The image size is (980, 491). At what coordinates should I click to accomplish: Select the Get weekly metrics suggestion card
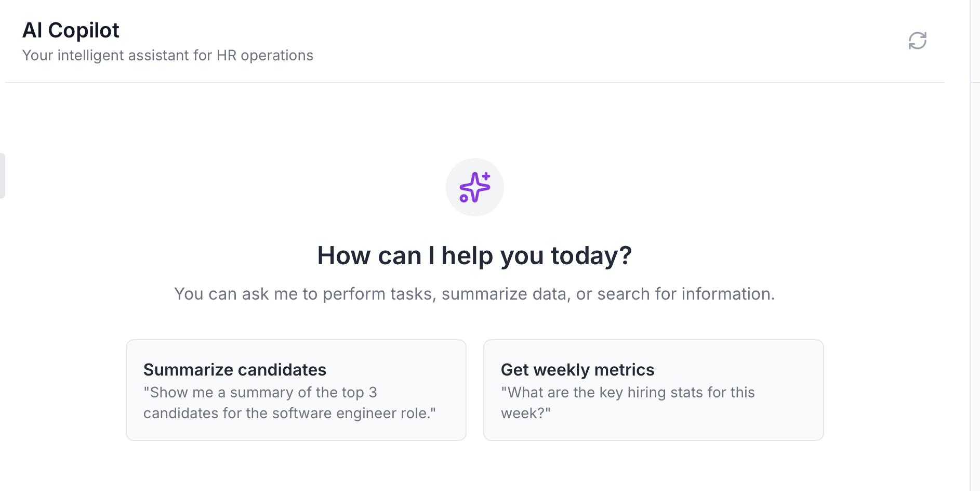click(x=653, y=390)
